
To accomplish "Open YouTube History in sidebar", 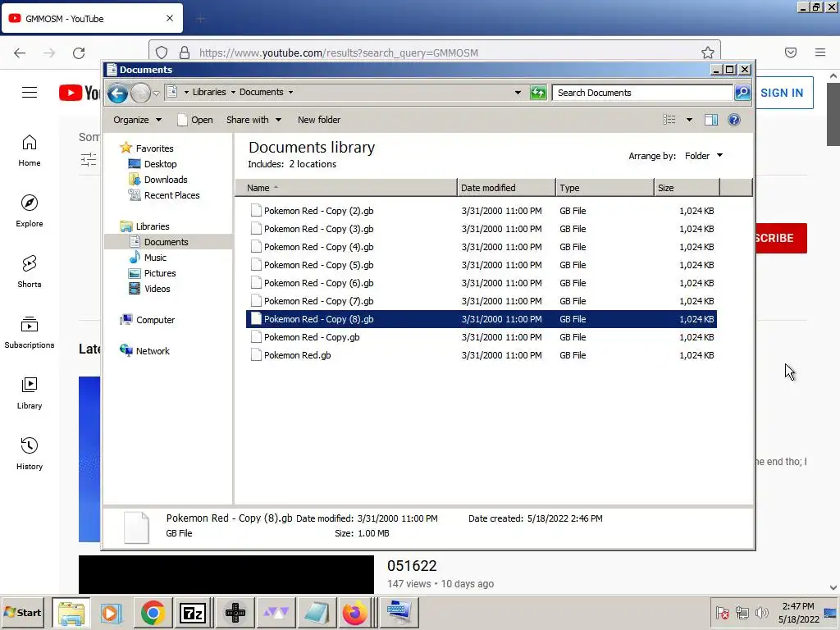I will click(x=30, y=454).
